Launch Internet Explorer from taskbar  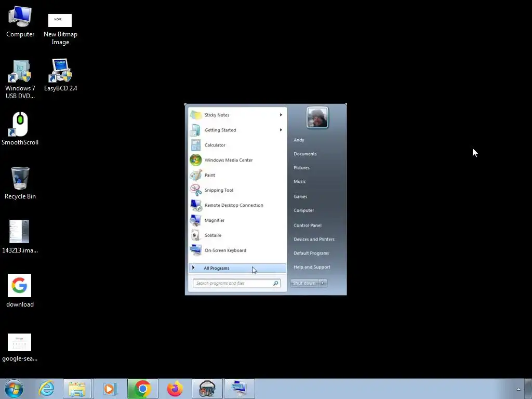pos(46,389)
